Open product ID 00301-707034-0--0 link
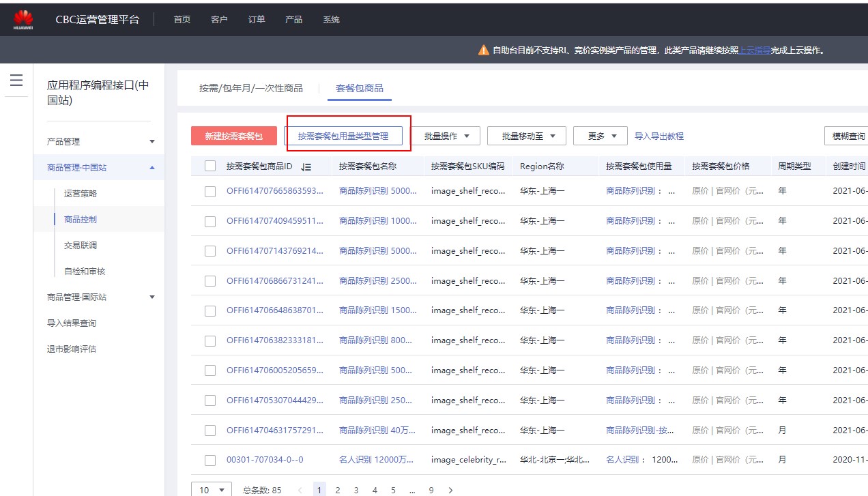The height and width of the screenshot is (496, 868). [265, 460]
